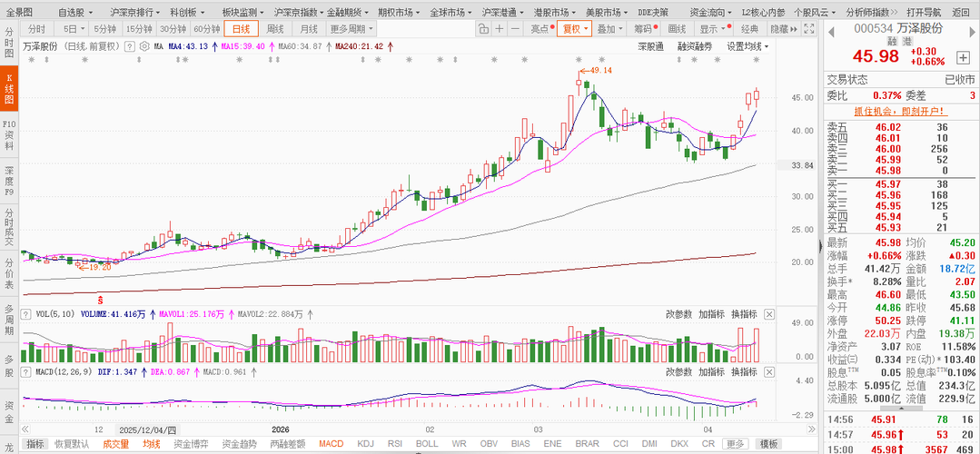This screenshot has height=454, width=980.
Task: Click the 2025/12/04/四 date marker
Action: tap(147, 429)
